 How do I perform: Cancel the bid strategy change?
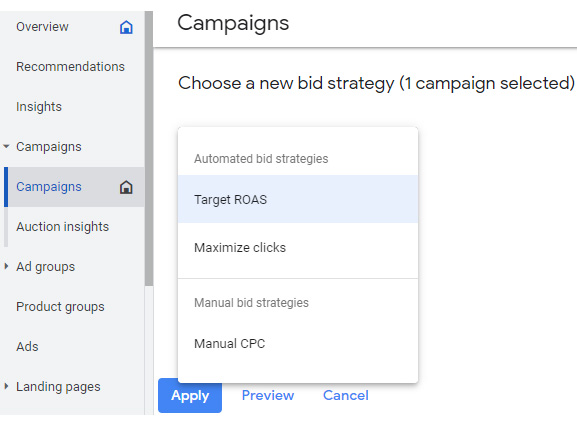346,395
